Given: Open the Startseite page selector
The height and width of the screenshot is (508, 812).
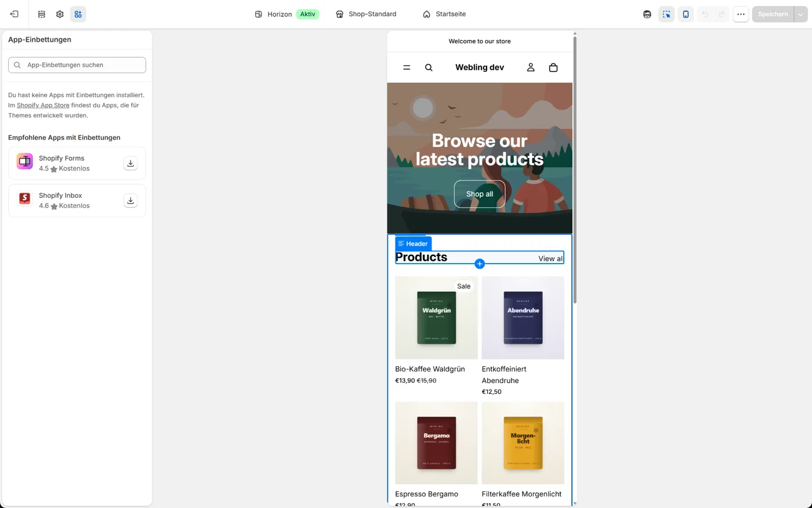Looking at the screenshot, I should click(x=444, y=14).
